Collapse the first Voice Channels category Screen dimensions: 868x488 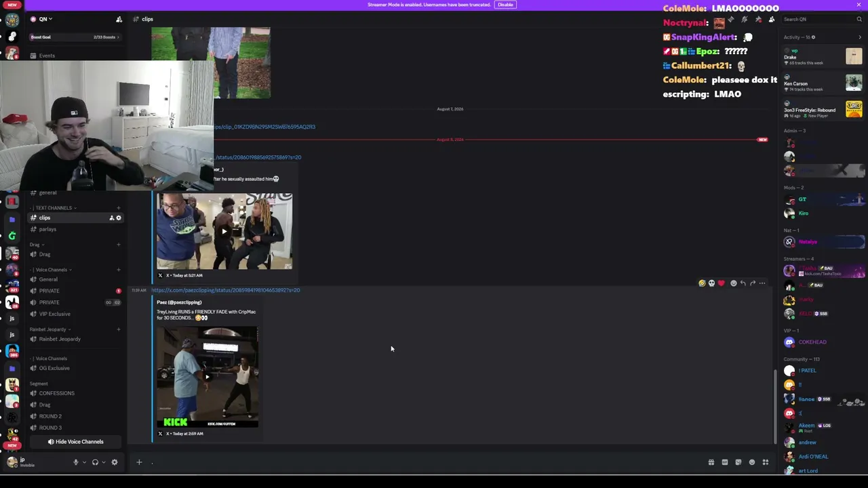point(51,270)
